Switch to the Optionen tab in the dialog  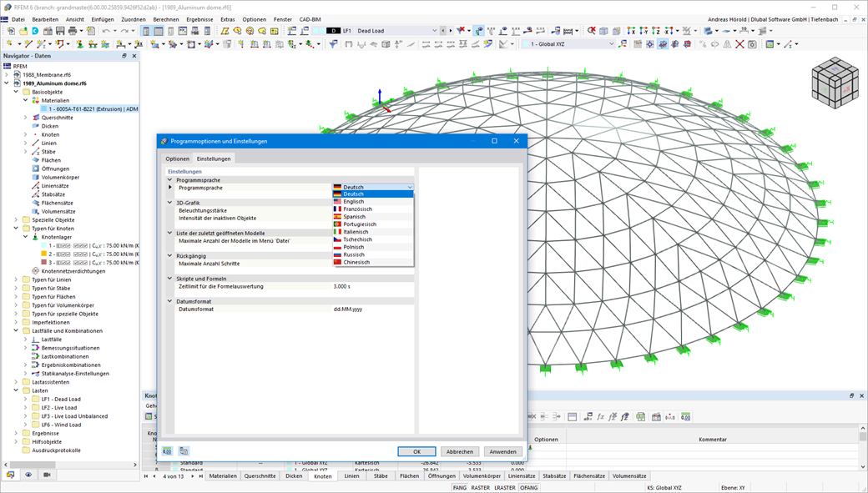(x=177, y=158)
